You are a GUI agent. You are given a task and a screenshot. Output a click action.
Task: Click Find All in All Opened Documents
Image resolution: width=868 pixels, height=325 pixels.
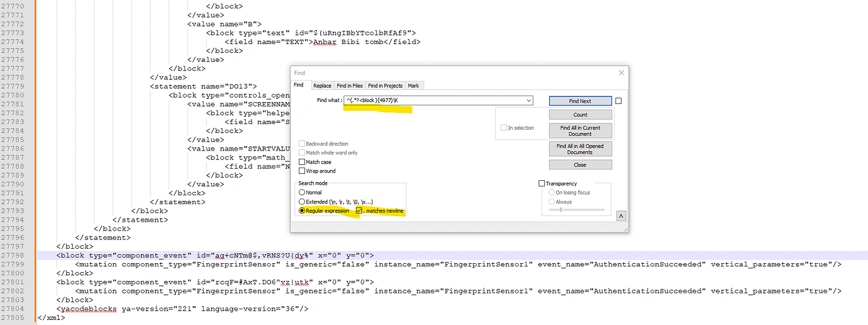(580, 149)
